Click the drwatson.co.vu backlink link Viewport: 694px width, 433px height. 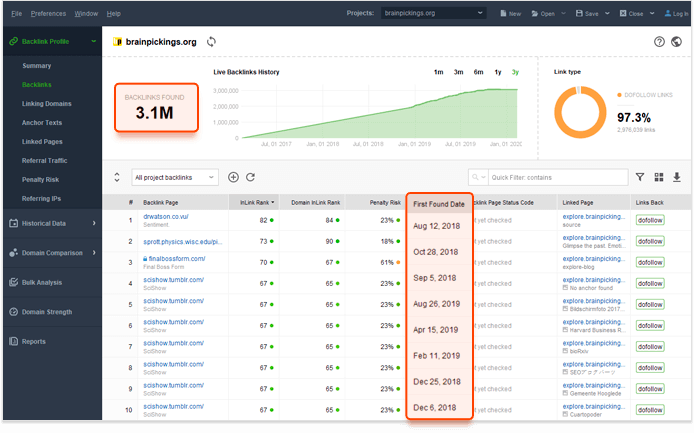point(165,216)
